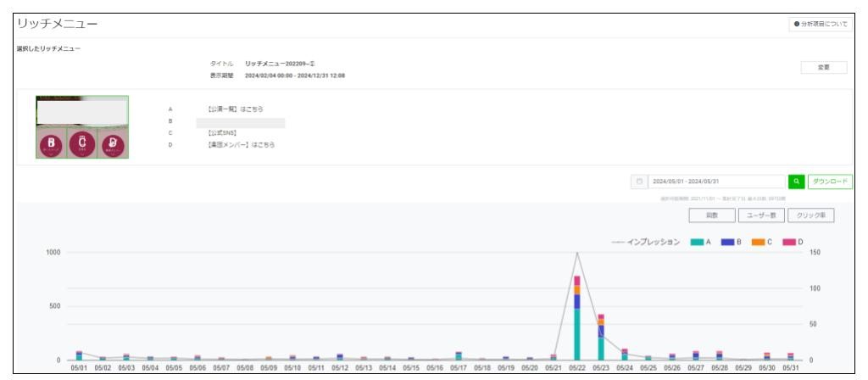Click the calendar icon beside date range
Viewport: 868px width, 380px height.
pyautogui.click(x=639, y=182)
